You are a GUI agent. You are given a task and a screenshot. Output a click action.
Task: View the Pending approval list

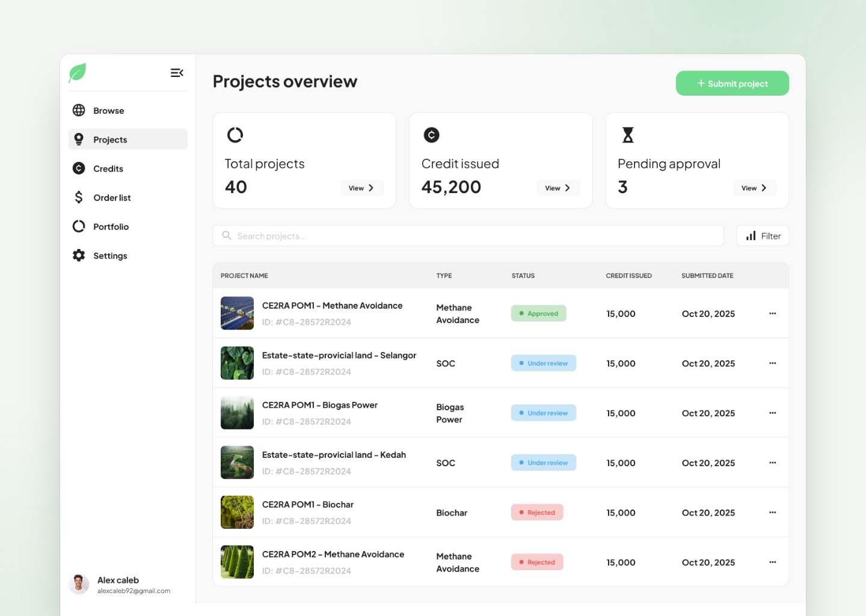(x=755, y=188)
